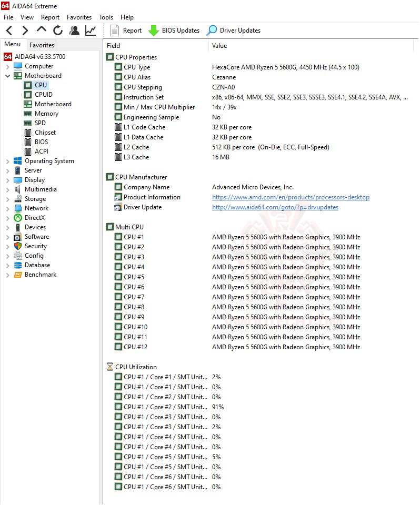Expand the Computer tree node
420x506 pixels.
(8, 66)
